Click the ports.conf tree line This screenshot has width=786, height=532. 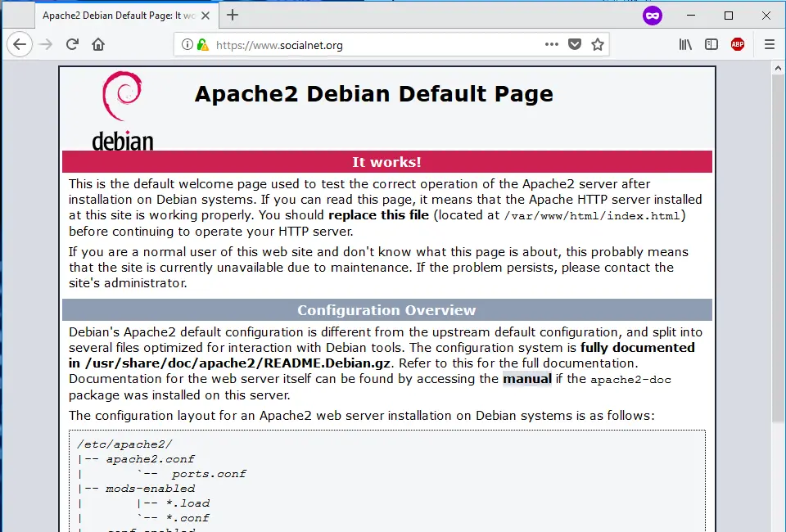[208, 474]
